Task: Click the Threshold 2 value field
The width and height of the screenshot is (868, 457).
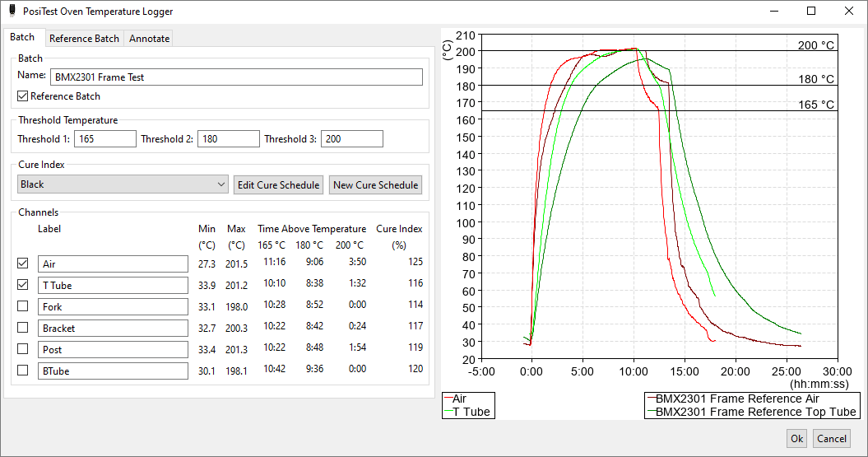Action: coord(229,139)
